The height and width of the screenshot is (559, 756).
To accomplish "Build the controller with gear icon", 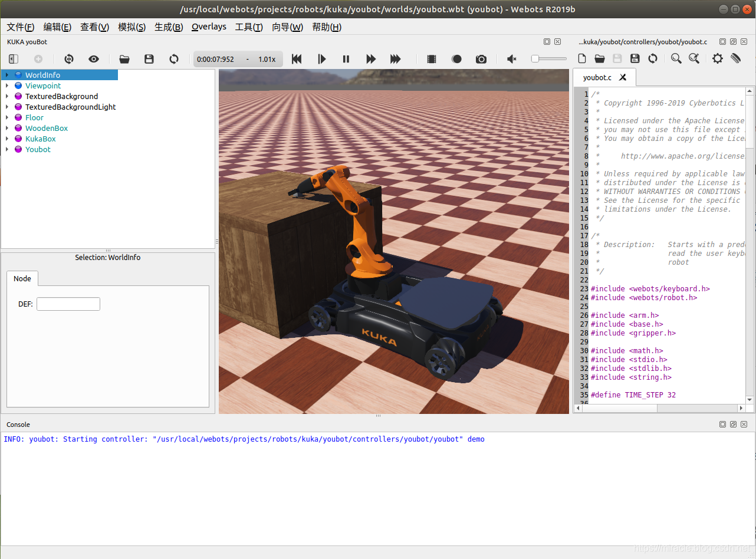I will coord(718,58).
